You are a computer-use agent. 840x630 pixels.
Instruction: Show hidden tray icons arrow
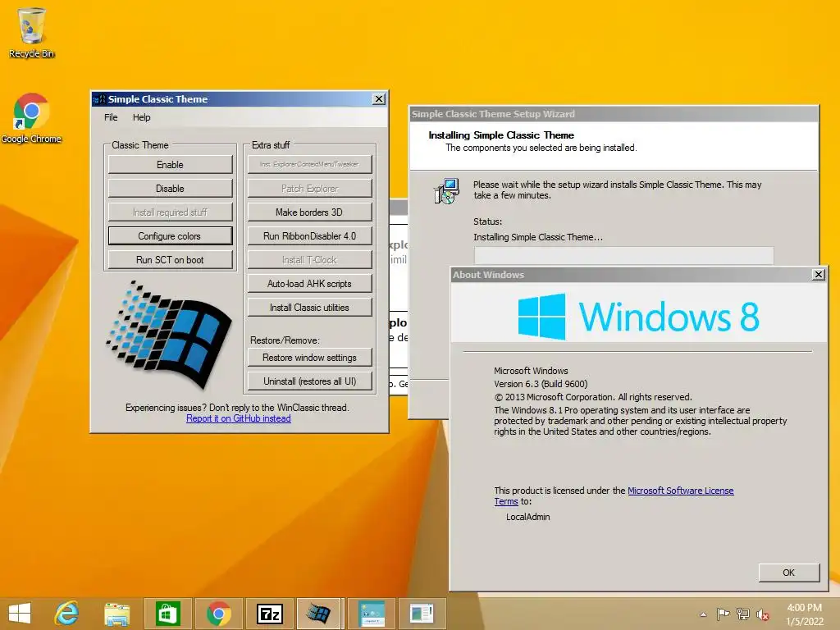(703, 614)
